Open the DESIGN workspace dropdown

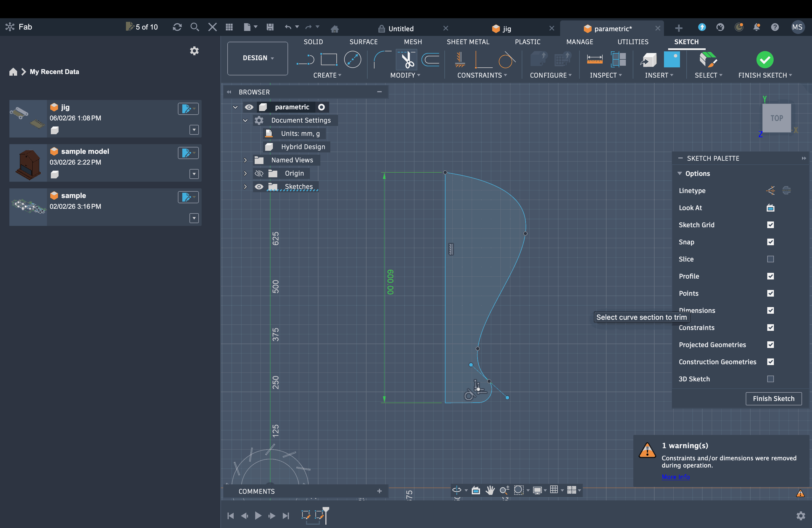(x=258, y=58)
